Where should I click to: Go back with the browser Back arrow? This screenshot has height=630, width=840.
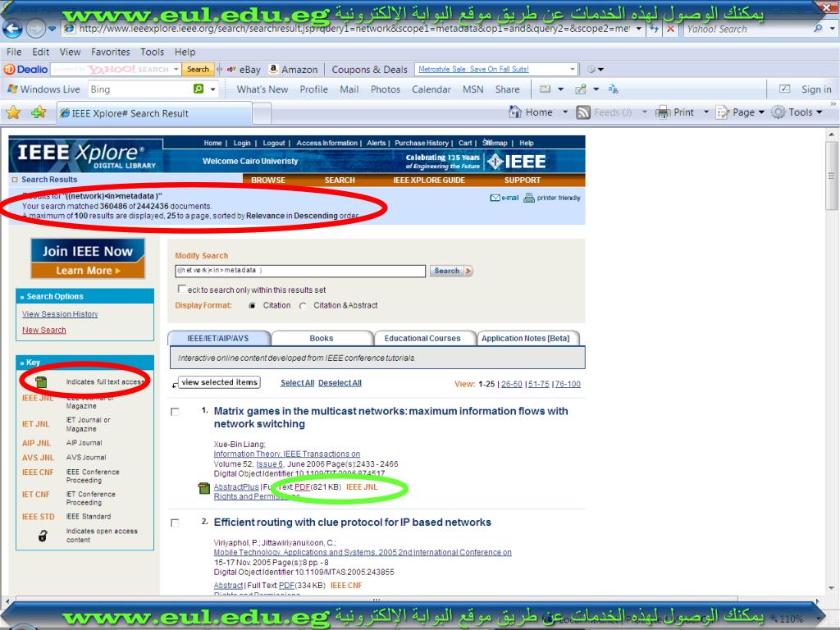(x=13, y=29)
